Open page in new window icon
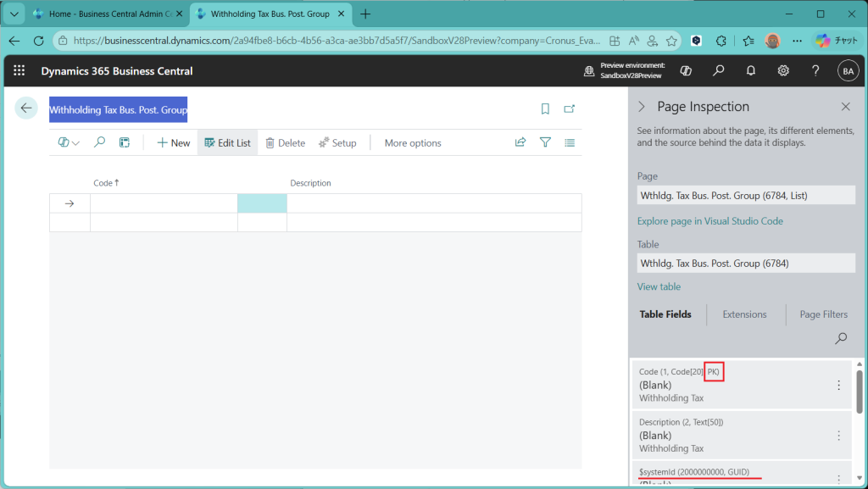 tap(570, 108)
